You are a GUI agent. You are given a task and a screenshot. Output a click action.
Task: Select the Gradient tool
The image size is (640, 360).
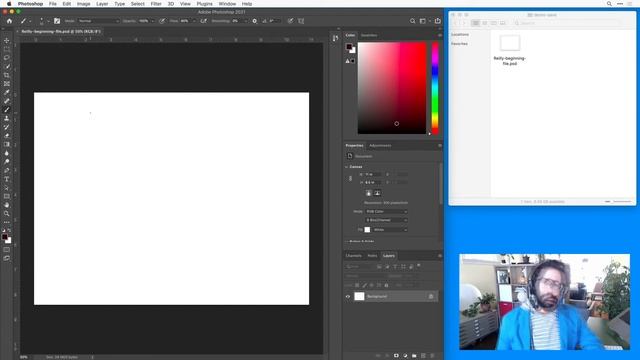tap(7, 144)
